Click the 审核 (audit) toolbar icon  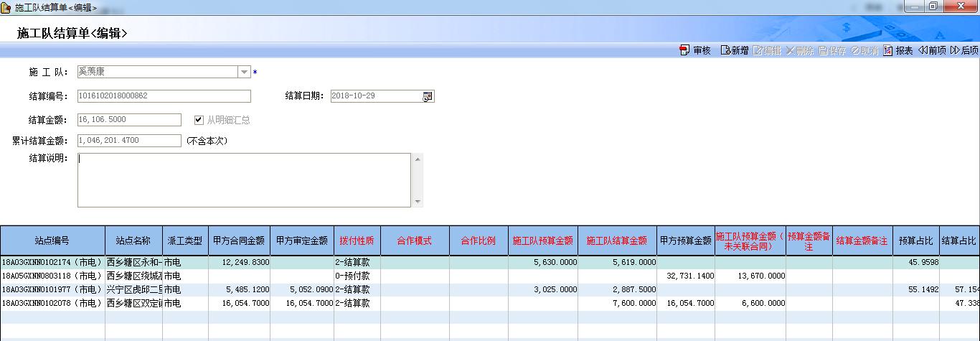coord(684,51)
